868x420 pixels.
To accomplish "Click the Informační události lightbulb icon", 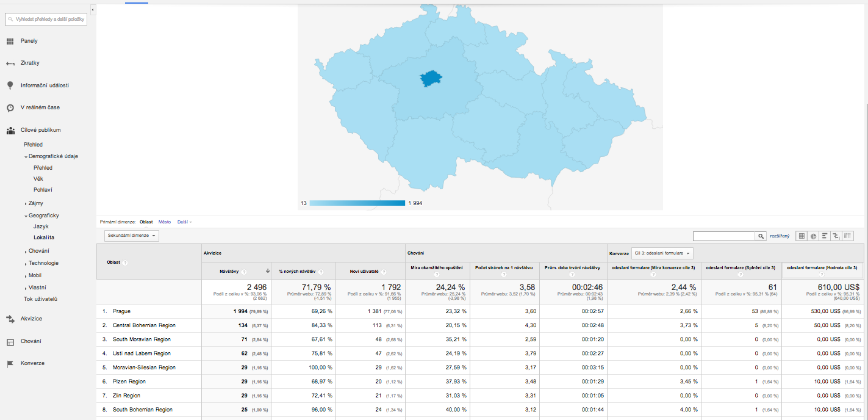I will tap(10, 85).
